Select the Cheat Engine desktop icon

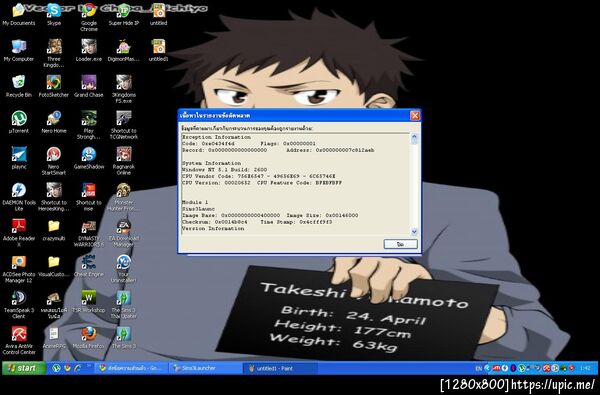[89, 266]
